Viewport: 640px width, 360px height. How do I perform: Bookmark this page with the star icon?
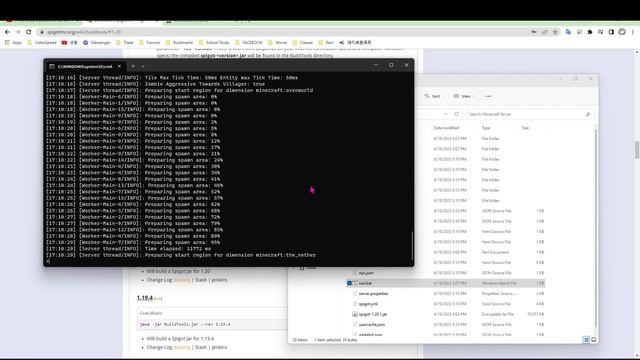[555, 32]
